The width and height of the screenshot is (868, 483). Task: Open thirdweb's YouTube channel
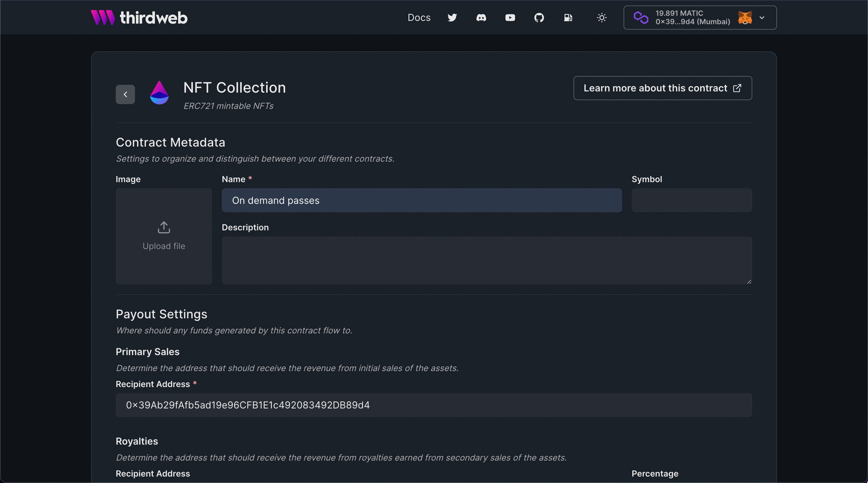(x=510, y=17)
